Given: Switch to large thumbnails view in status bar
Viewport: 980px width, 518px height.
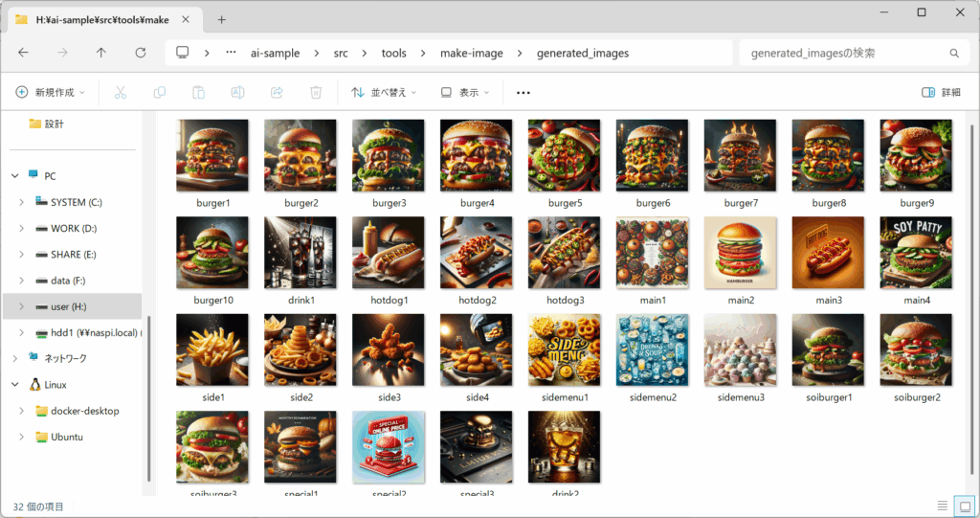Looking at the screenshot, I should 965,506.
